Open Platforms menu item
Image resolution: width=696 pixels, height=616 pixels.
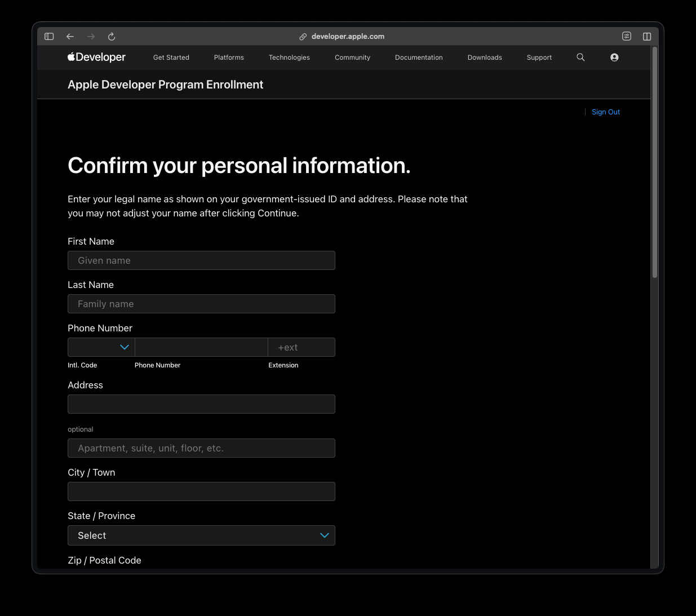229,57
